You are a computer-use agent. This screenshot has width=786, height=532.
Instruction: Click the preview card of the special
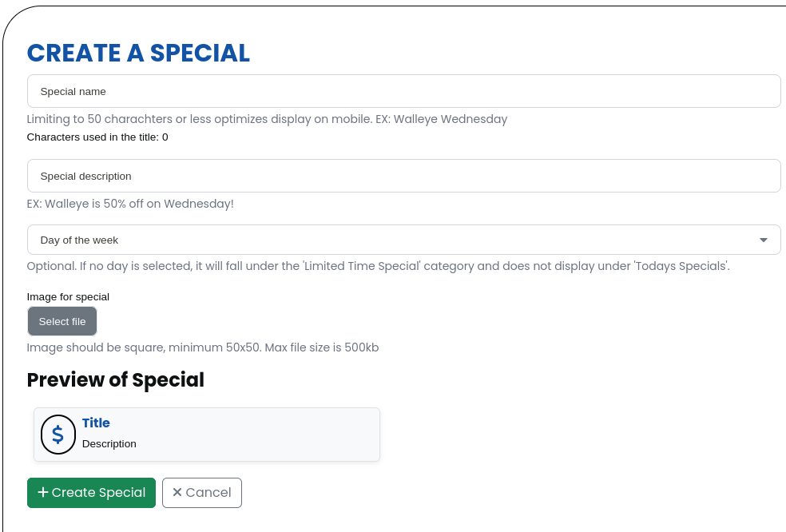207,435
